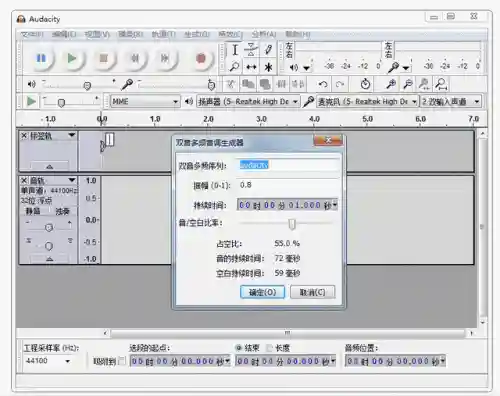Select the Multi-tool asterisk mode
Screen dimensions: 500x396
[x=268, y=67]
